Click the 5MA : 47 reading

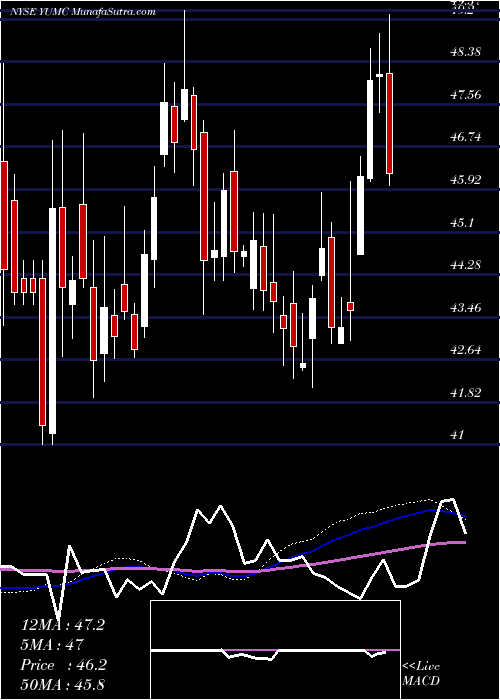[52, 645]
